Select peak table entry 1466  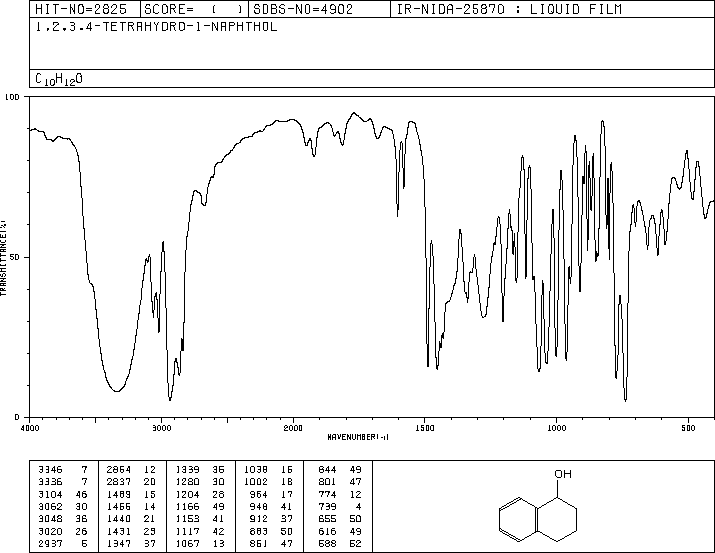tap(119, 506)
